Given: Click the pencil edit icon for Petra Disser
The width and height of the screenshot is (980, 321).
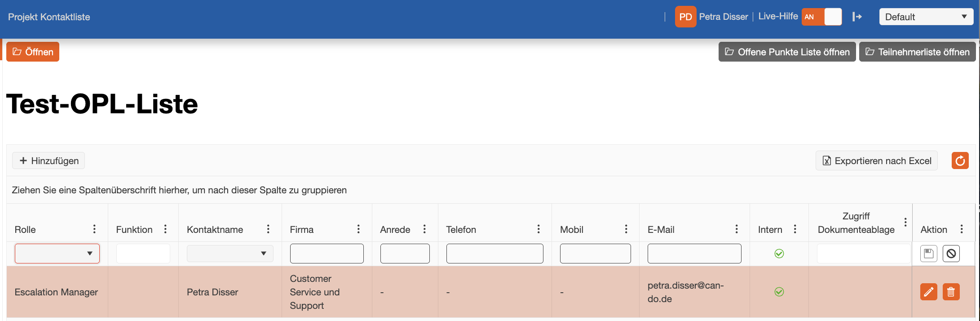Looking at the screenshot, I should tap(928, 292).
